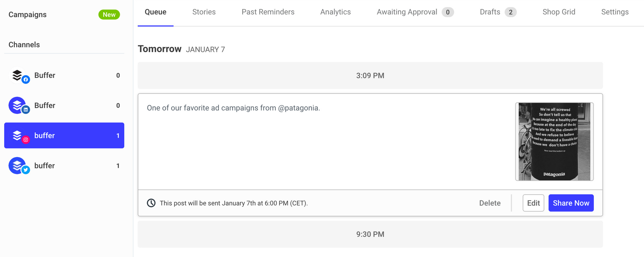Click the green New badge

[109, 14]
